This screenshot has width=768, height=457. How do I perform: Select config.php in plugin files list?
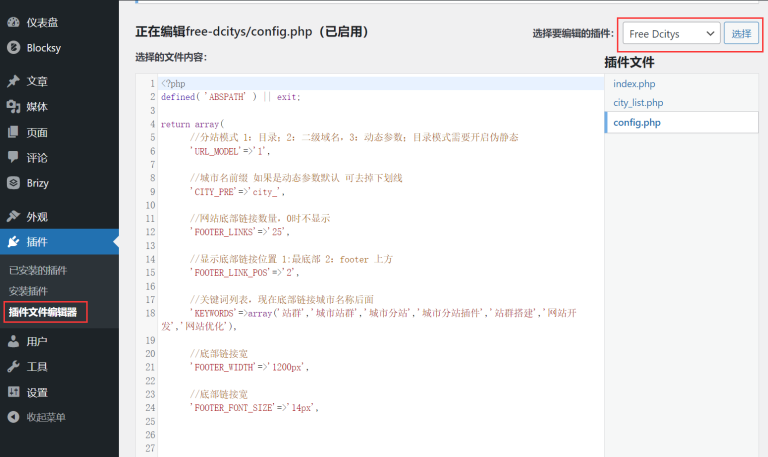tap(637, 122)
